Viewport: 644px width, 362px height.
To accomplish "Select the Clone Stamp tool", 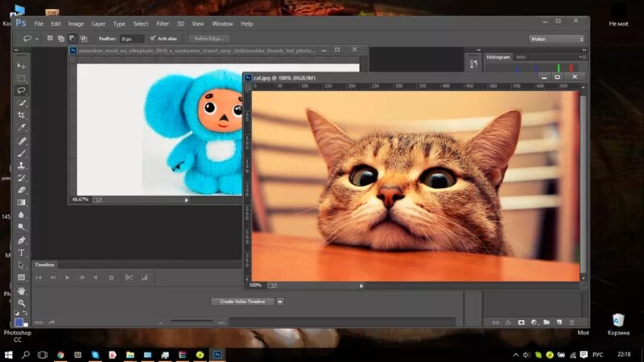I will (x=22, y=166).
